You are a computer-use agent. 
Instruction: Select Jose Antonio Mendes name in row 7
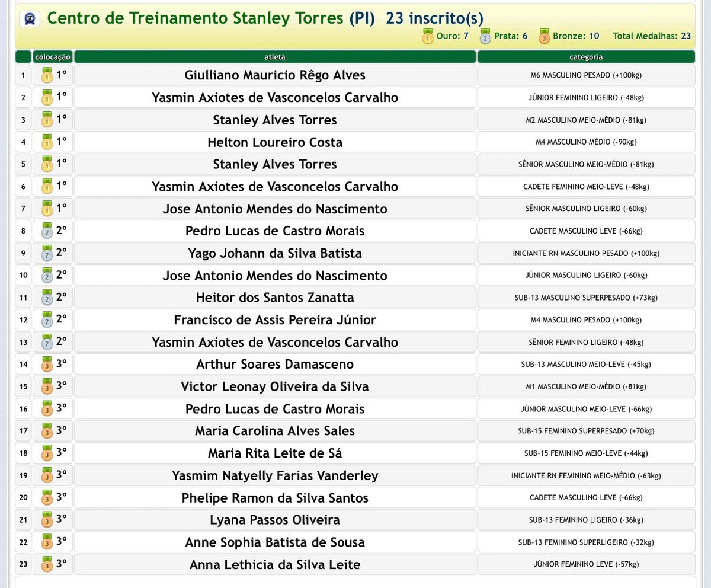tap(275, 209)
